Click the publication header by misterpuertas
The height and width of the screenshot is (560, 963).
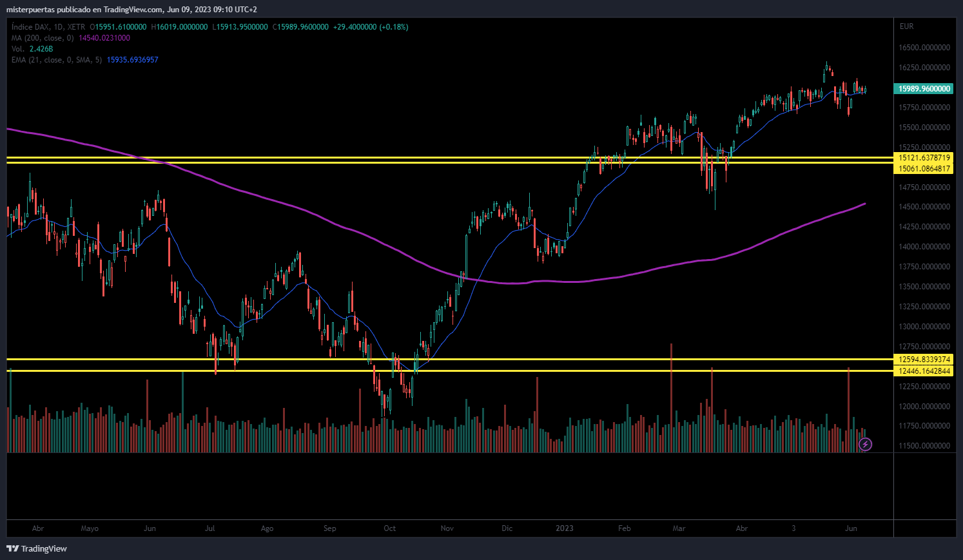click(131, 9)
